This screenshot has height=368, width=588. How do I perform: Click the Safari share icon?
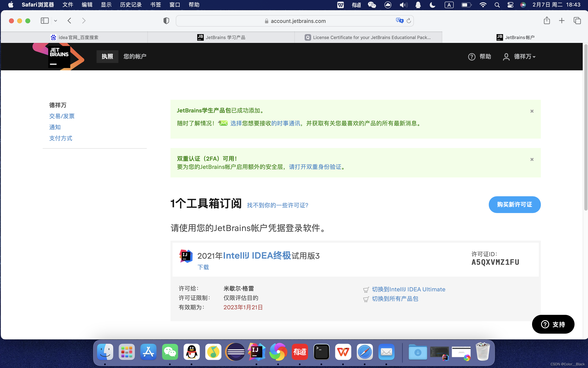tap(547, 20)
